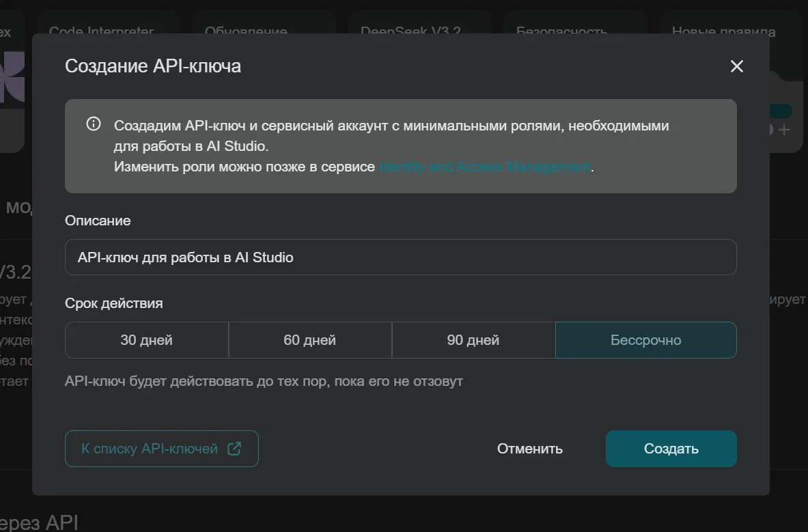Select the 30 дней expiration option
The height and width of the screenshot is (532, 808).
146,340
